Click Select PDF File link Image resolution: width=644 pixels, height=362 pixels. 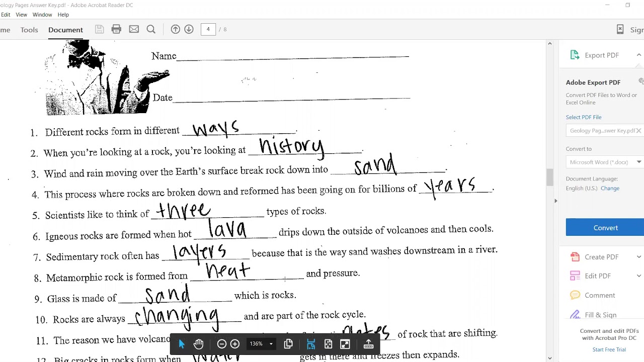584,117
